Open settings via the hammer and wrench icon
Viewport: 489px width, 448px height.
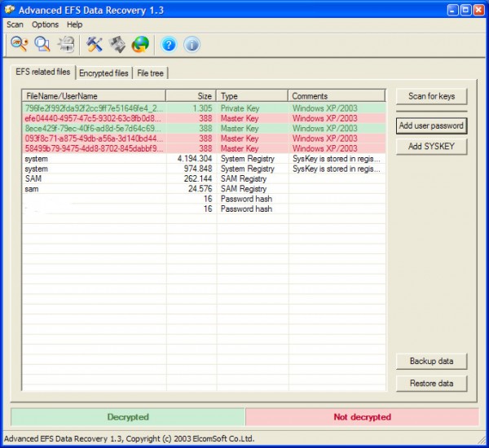[x=95, y=45]
